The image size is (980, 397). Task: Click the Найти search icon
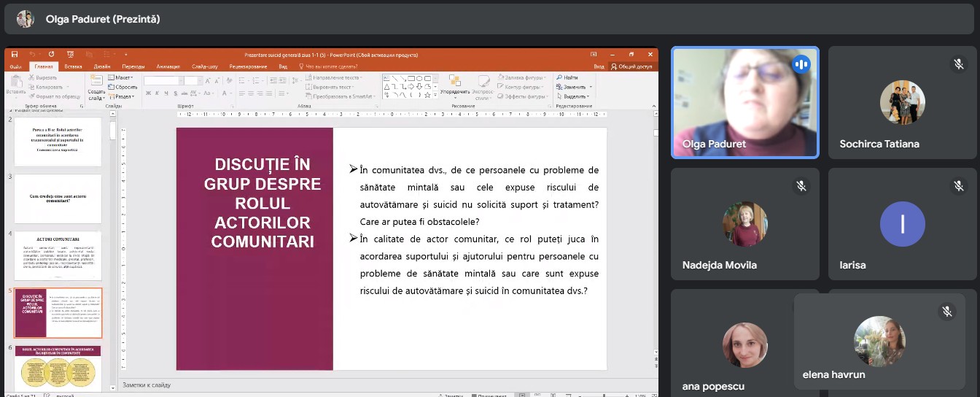tap(559, 77)
